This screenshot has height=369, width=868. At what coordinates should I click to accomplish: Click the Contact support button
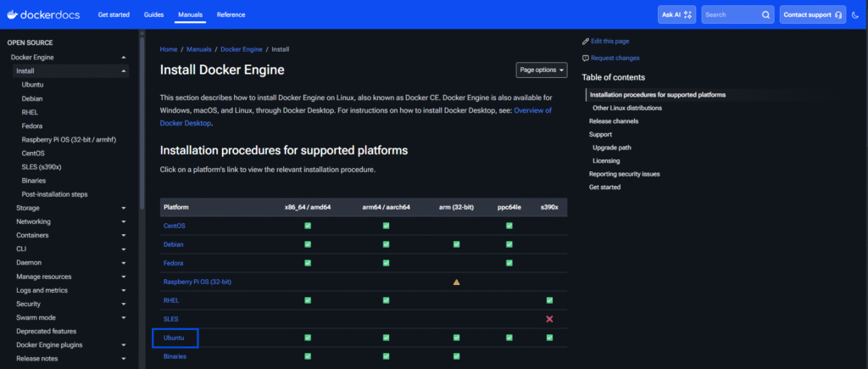tap(813, 14)
